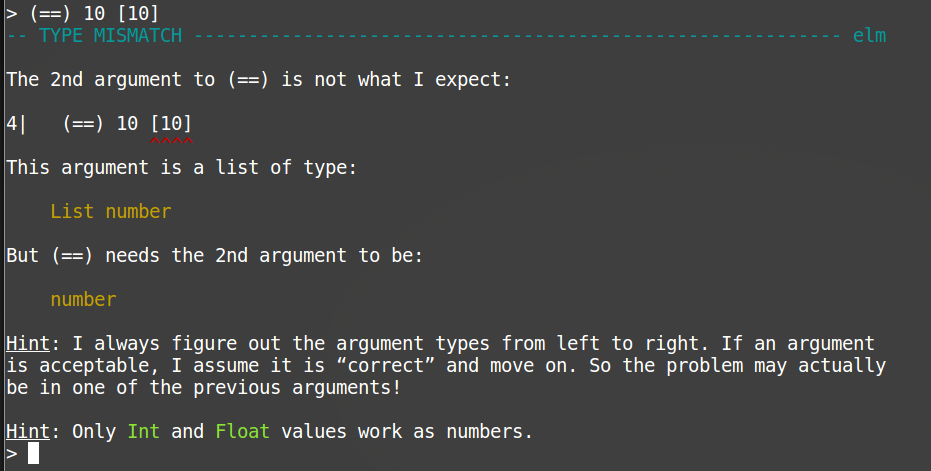
Task: Click the bottom prompt '>' symbol
Action: coord(11,454)
